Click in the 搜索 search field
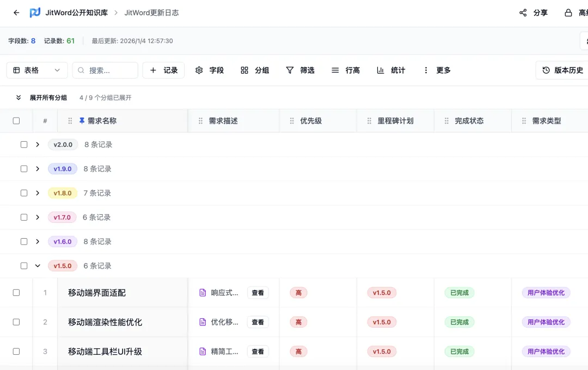The width and height of the screenshot is (588, 370). click(x=105, y=70)
